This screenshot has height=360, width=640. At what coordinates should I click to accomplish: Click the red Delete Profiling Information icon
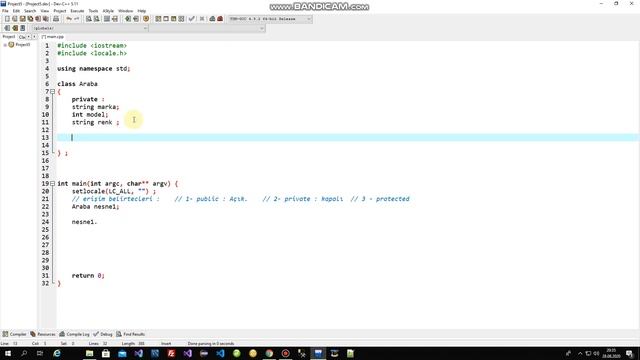220,19
